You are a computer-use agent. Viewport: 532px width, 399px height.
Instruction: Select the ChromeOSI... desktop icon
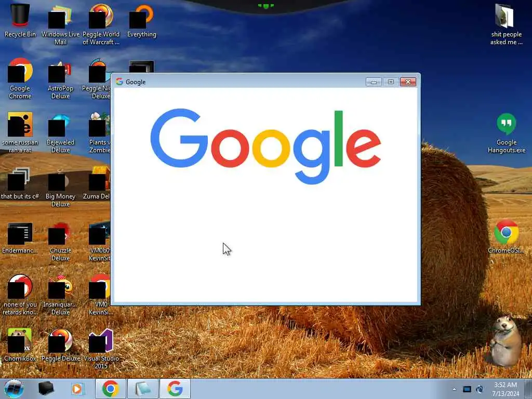pyautogui.click(x=506, y=237)
